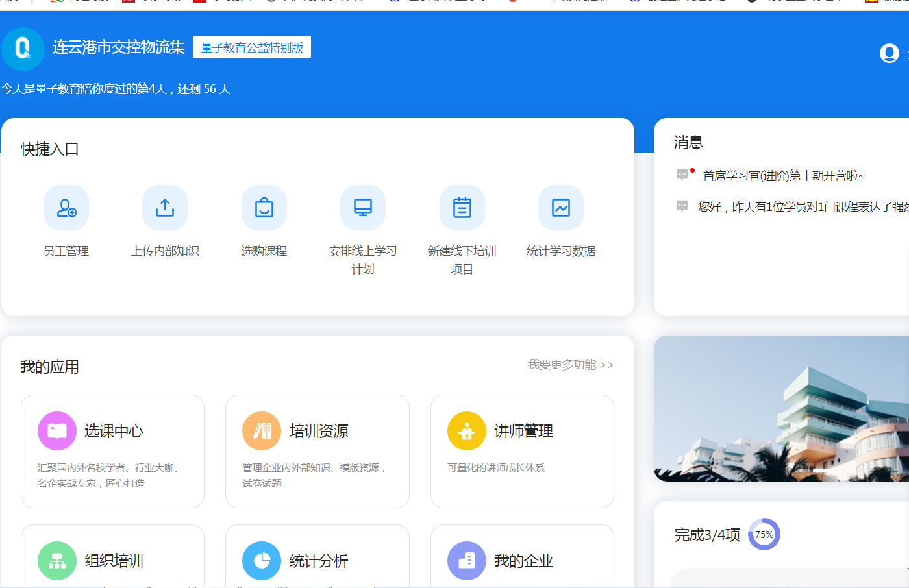Click the 我要更多功能 >> link

[570, 365]
